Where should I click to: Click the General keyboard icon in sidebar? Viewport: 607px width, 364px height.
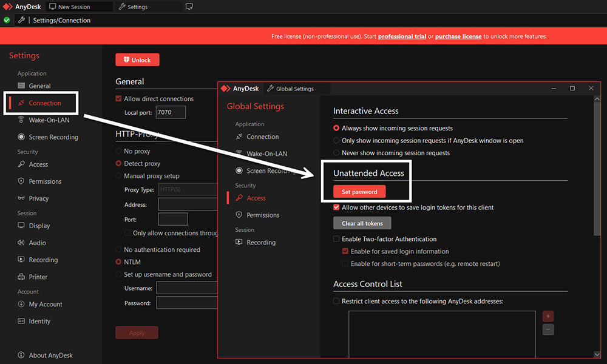point(21,86)
